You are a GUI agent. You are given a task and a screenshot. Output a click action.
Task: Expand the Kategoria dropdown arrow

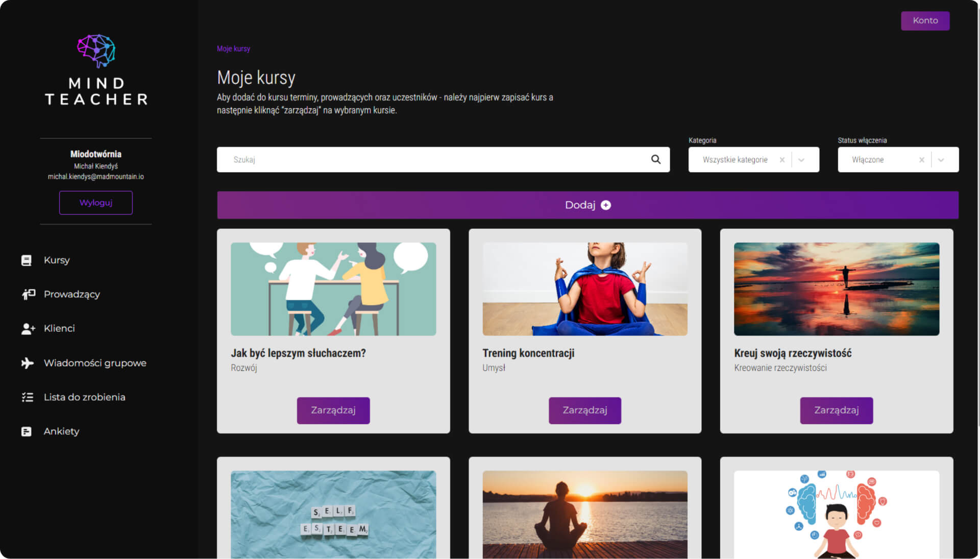[801, 160]
